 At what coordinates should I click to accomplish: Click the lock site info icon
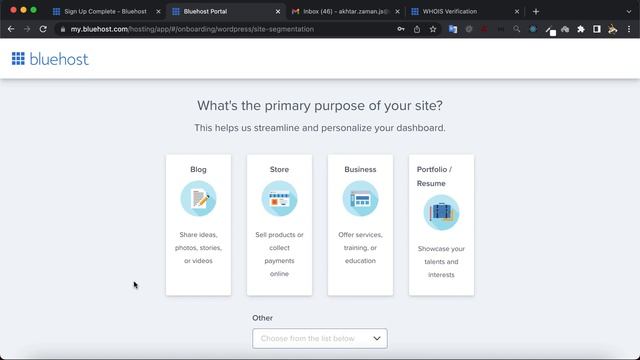click(62, 29)
